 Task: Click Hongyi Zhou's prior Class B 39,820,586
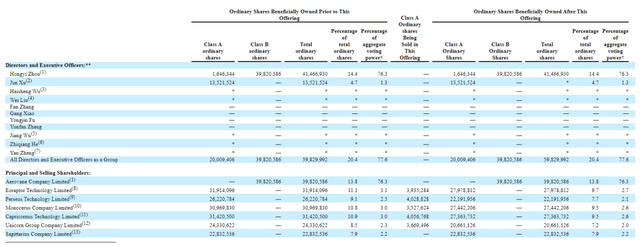[x=268, y=74]
